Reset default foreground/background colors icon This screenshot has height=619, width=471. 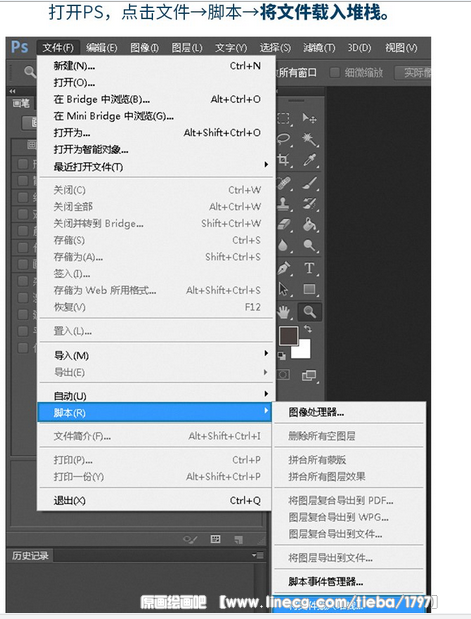(282, 356)
